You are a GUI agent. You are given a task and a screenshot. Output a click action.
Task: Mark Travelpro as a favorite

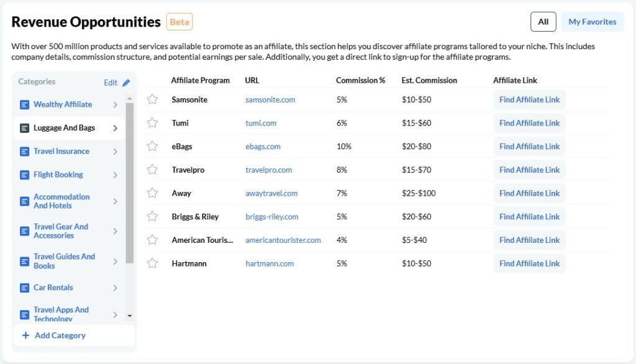[x=152, y=169]
